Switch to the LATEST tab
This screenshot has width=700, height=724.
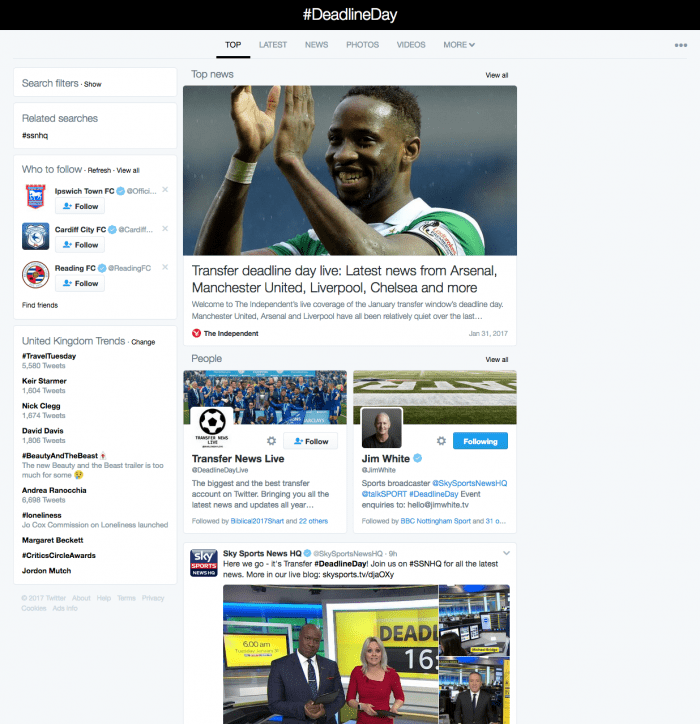click(x=273, y=45)
